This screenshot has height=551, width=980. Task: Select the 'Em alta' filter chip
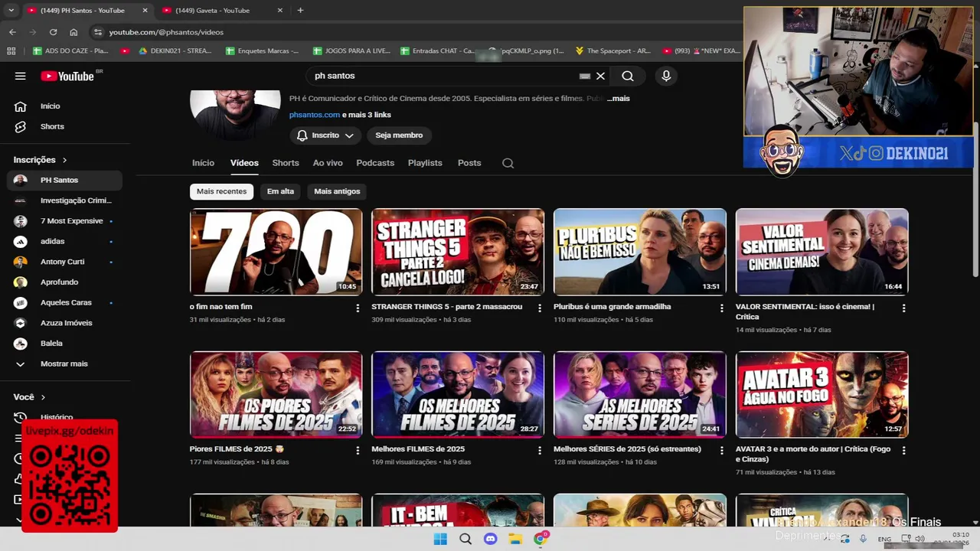(280, 191)
